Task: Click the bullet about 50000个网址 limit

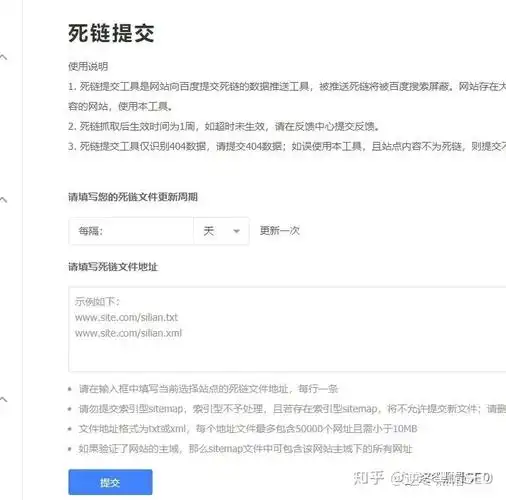Action: [x=248, y=429]
